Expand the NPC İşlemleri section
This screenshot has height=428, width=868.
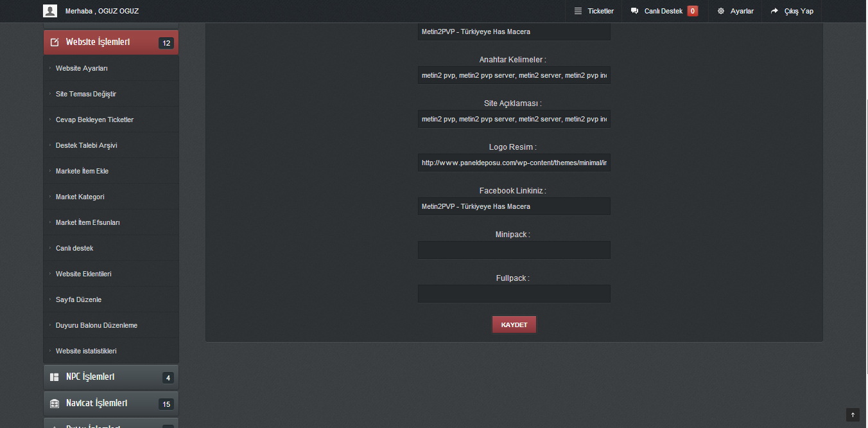coord(111,377)
